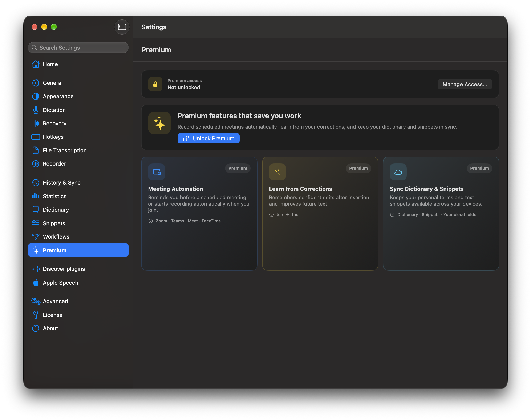The width and height of the screenshot is (531, 420).
Task: Click the History & Sync clock icon
Action: [x=36, y=183]
